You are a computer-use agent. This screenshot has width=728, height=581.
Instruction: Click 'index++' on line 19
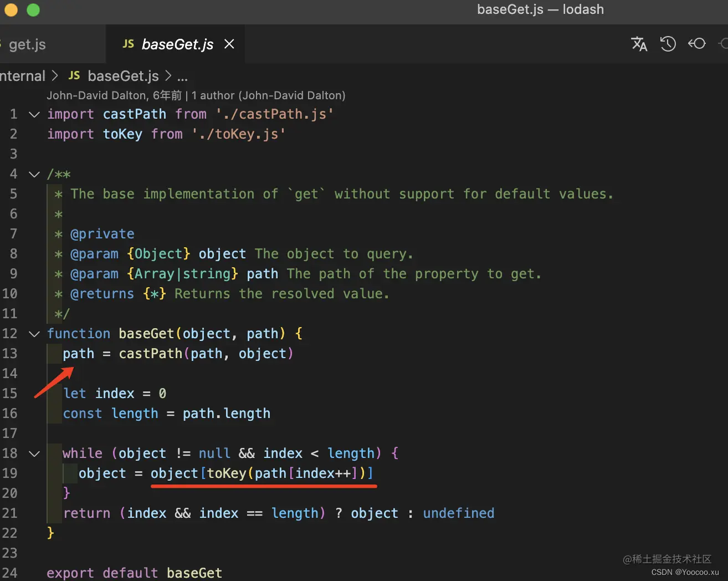(x=323, y=473)
